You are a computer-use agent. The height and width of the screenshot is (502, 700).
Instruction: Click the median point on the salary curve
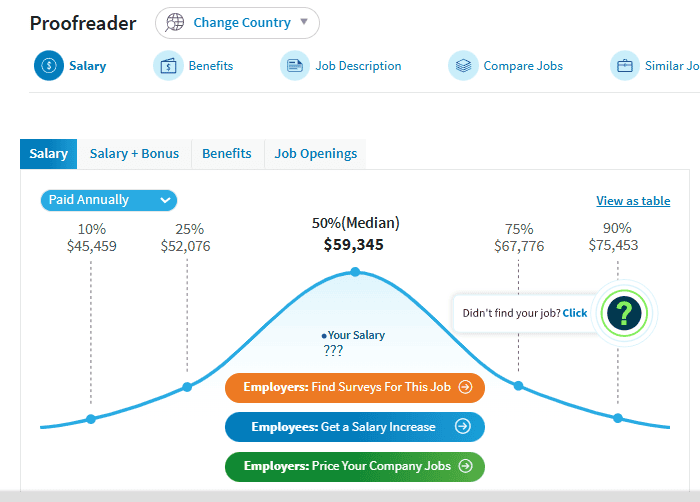pyautogui.click(x=354, y=271)
